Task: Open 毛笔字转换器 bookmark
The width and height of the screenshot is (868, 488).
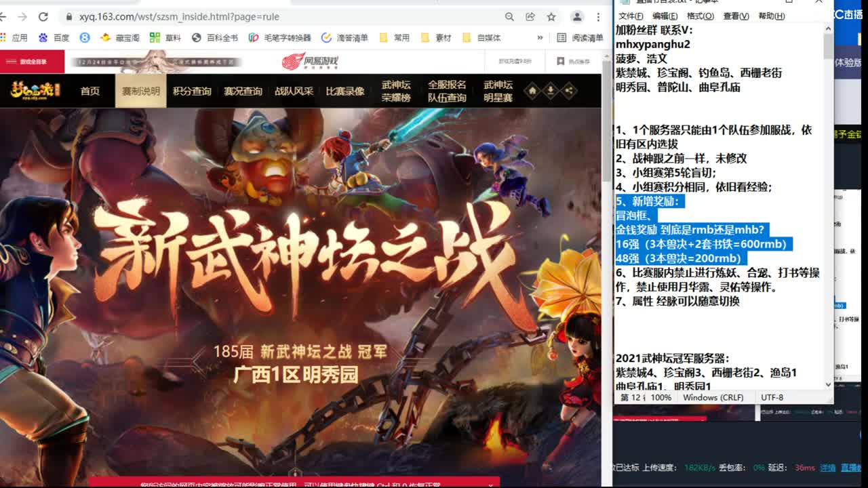Action: click(279, 38)
